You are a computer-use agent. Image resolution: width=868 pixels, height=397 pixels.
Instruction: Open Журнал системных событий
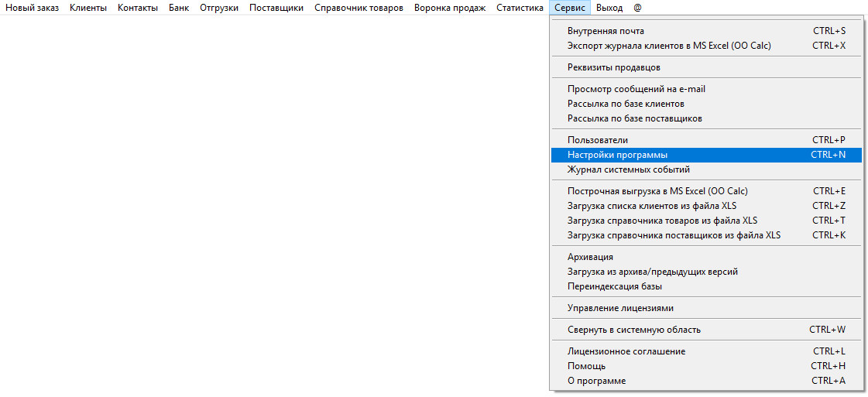629,169
